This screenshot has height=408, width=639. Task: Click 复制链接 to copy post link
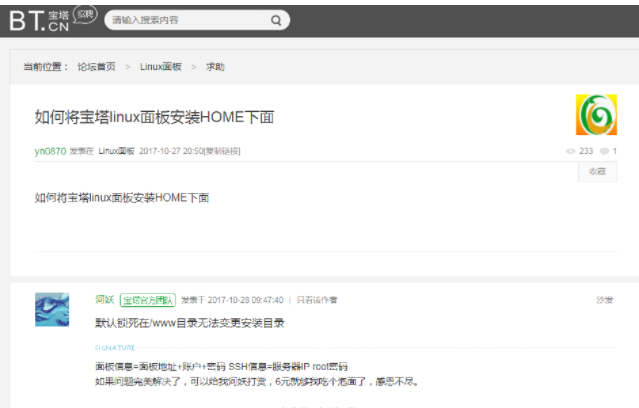tap(222, 151)
